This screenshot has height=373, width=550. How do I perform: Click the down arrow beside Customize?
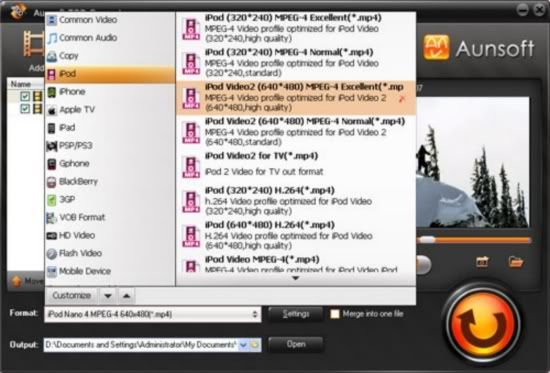click(x=108, y=296)
